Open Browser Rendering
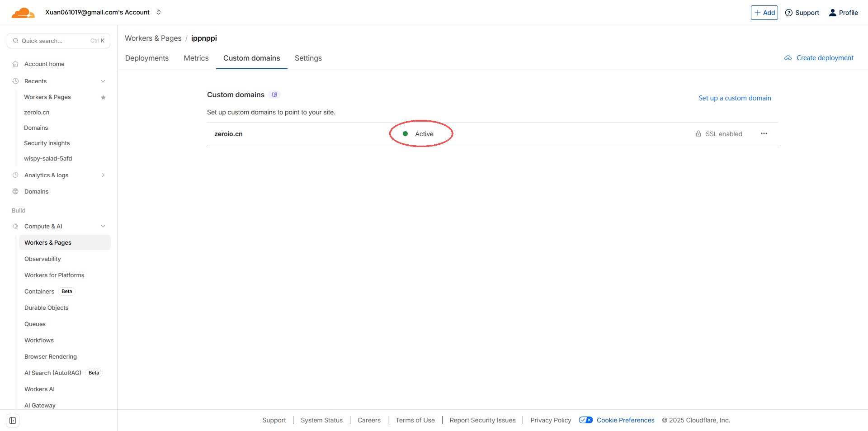 (x=51, y=356)
